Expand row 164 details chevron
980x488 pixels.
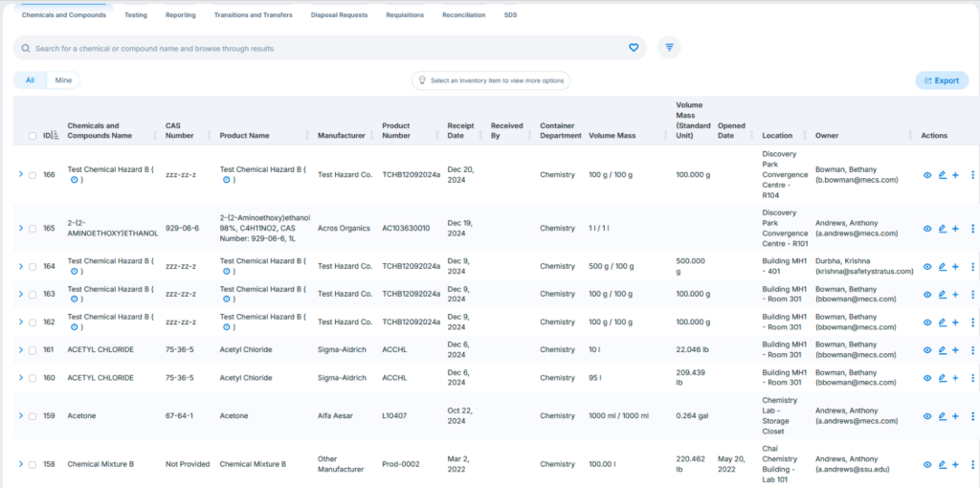tap(21, 266)
